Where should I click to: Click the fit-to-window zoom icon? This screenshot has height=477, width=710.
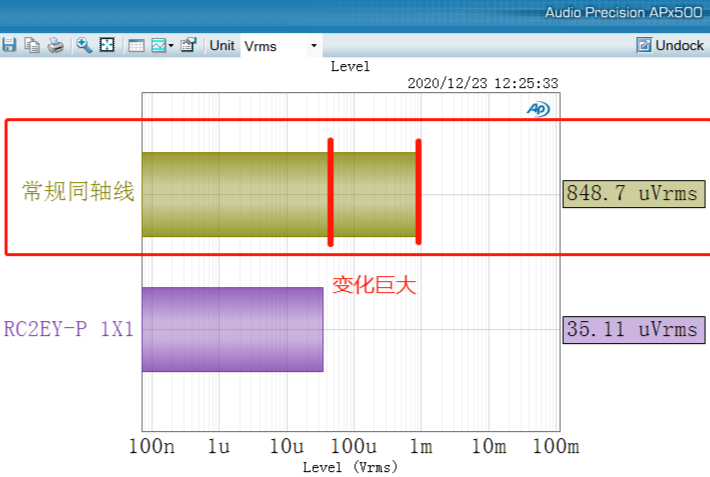pos(107,45)
